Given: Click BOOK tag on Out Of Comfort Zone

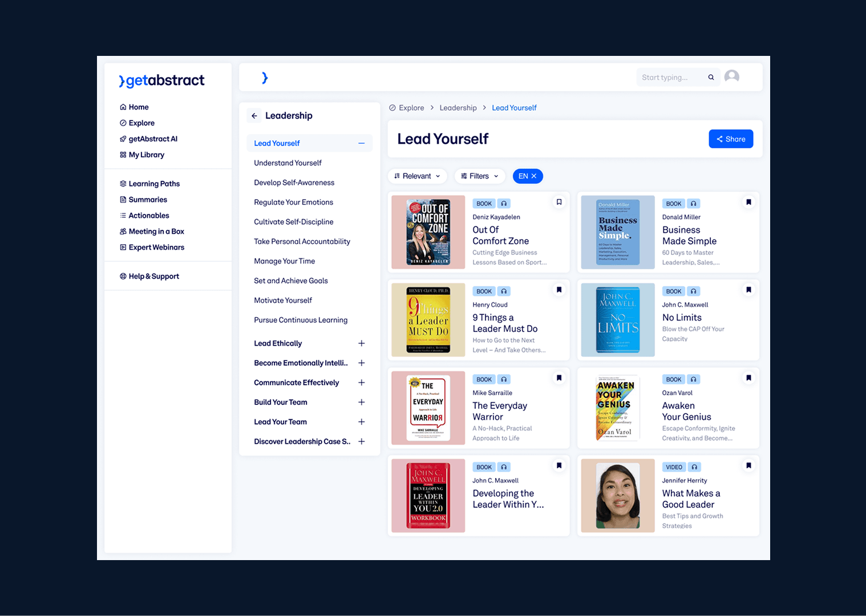Looking at the screenshot, I should pos(484,204).
